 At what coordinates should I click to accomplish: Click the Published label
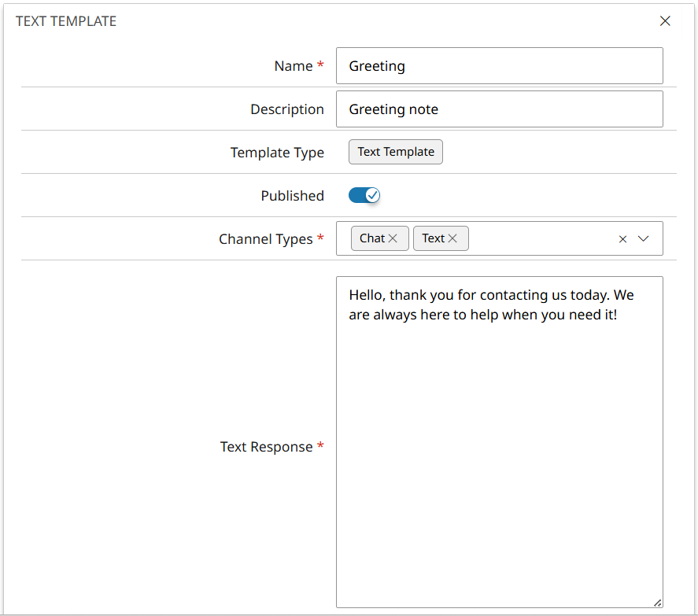292,196
